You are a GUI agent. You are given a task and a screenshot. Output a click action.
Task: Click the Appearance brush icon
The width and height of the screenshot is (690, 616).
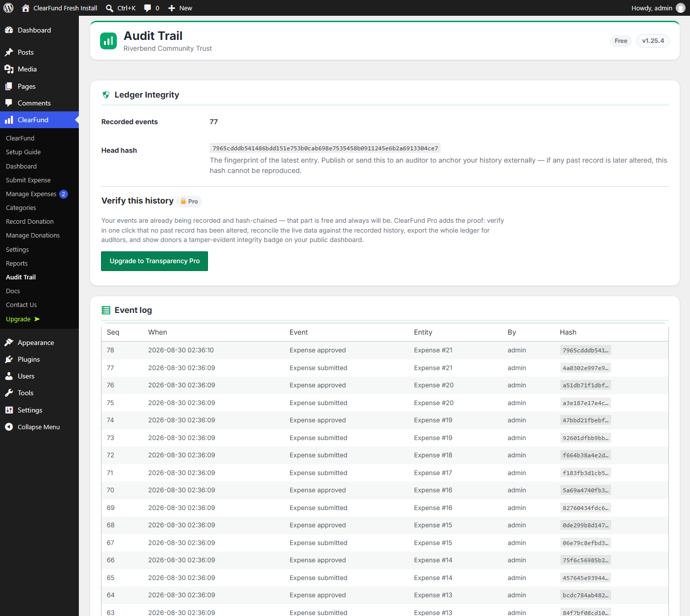tap(9, 342)
